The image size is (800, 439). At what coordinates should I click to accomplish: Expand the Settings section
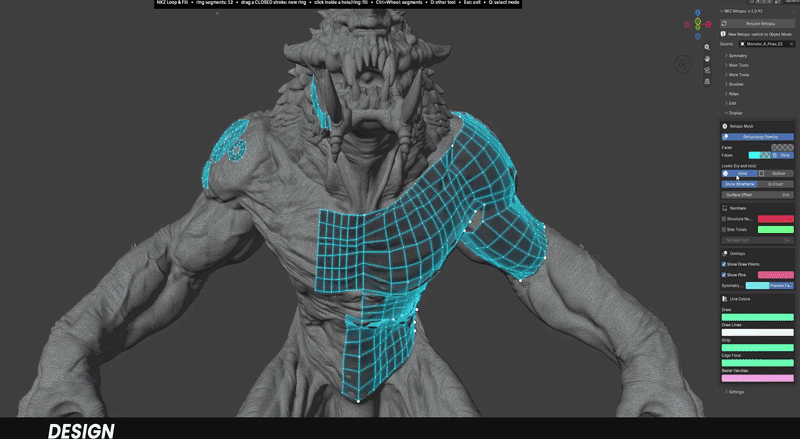pos(735,392)
